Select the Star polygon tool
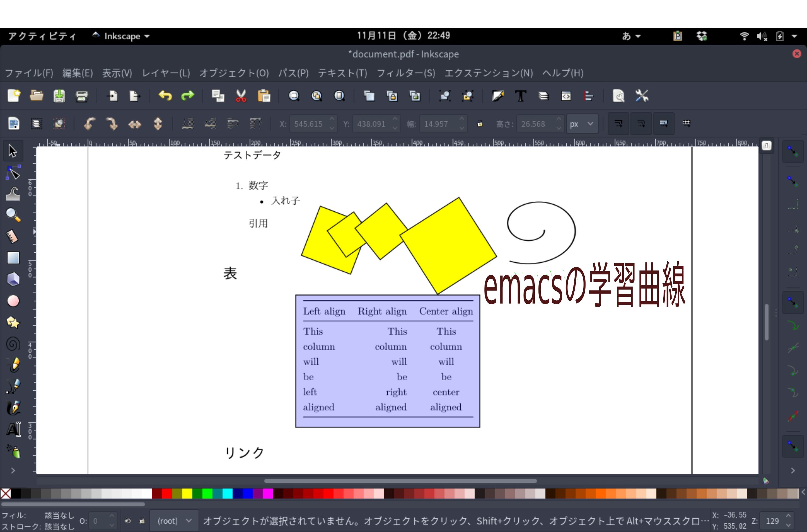This screenshot has width=807, height=532. pos(13,322)
